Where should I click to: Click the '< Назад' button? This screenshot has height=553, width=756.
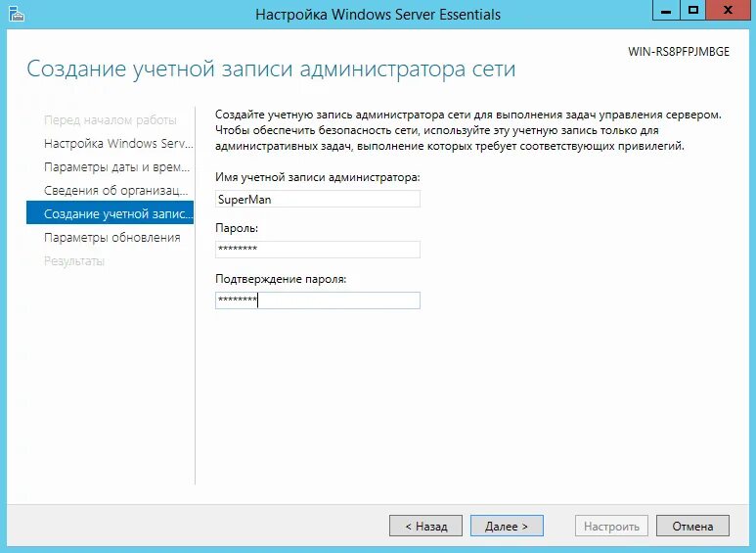click(x=425, y=526)
